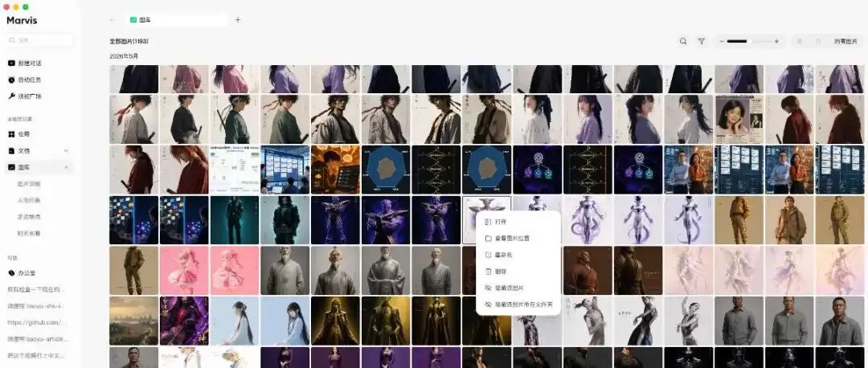Open 技能广场 wrench icon in sidebar
This screenshot has height=368, width=868.
11,96
